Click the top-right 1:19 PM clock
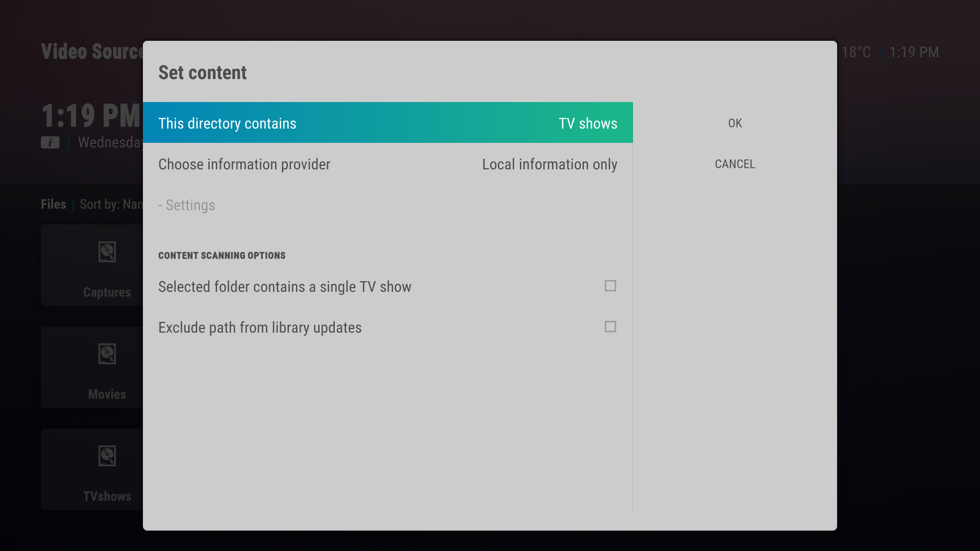 (914, 52)
